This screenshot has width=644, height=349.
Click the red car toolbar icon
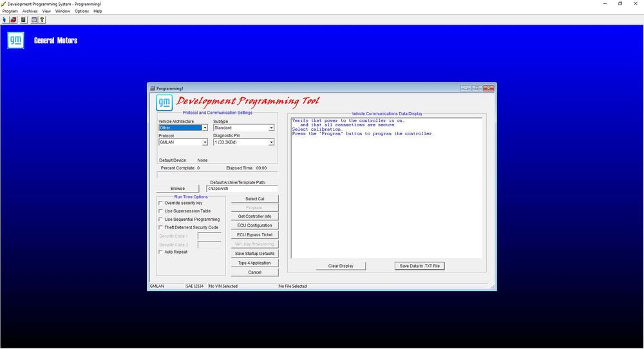[x=14, y=20]
